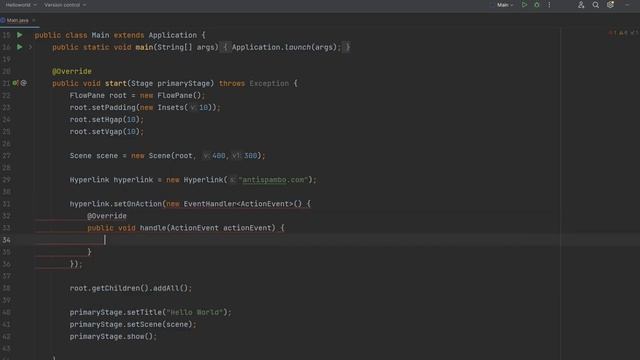The width and height of the screenshot is (640, 360).
Task: Click hyperlink.setOnAction call
Action: [116, 204]
